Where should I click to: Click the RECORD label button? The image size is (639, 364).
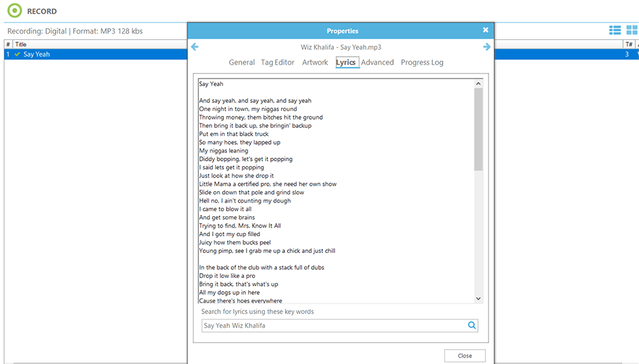(x=42, y=11)
